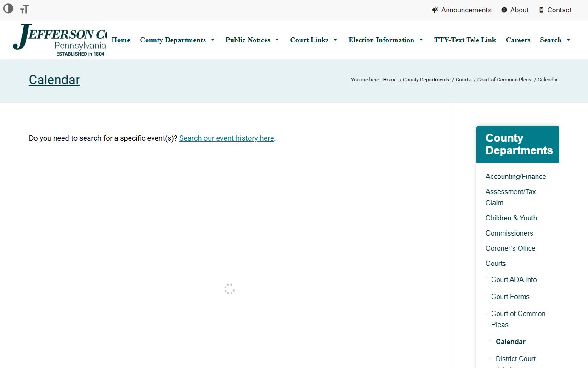Click the Jefferson County logo
This screenshot has width=588, height=368.
pos(60,40)
